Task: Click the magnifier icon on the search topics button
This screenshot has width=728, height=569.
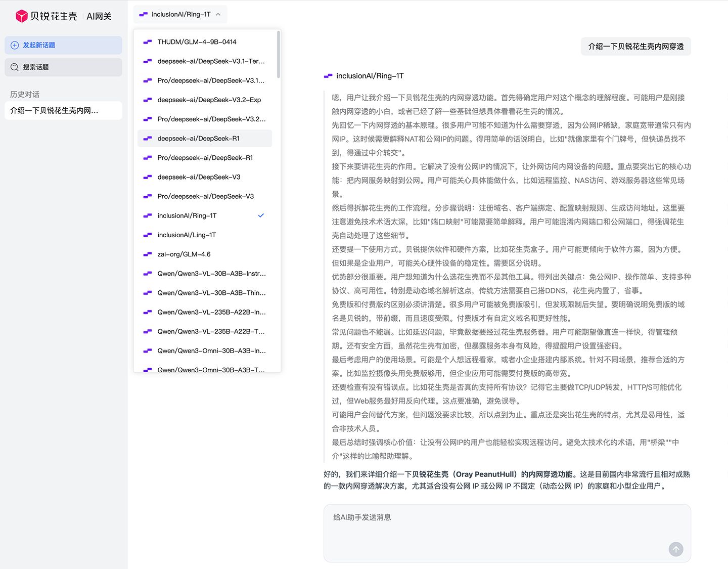Action: tap(15, 67)
